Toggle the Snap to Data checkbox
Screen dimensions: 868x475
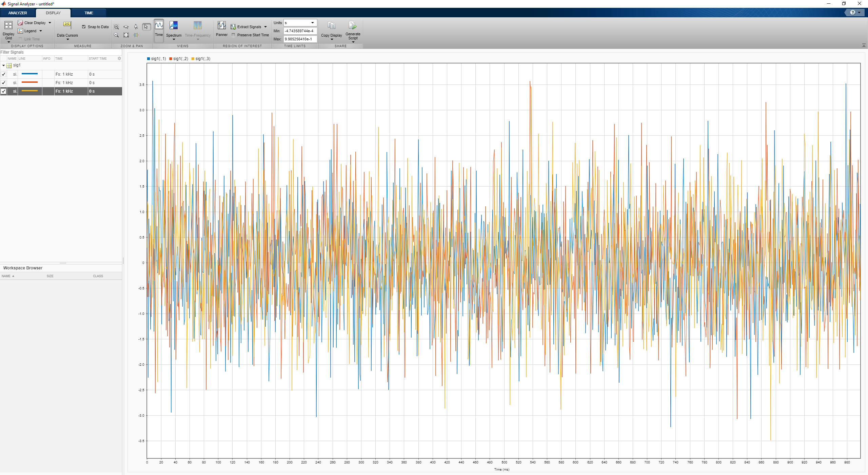click(84, 27)
